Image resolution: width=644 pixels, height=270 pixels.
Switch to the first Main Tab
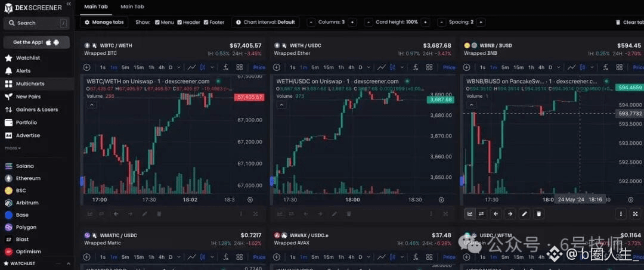95,7
